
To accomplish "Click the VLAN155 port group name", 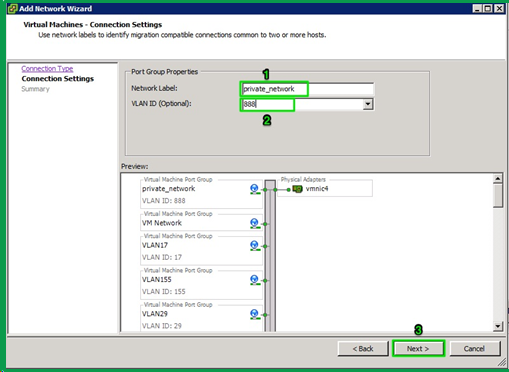I will pyautogui.click(x=157, y=280).
